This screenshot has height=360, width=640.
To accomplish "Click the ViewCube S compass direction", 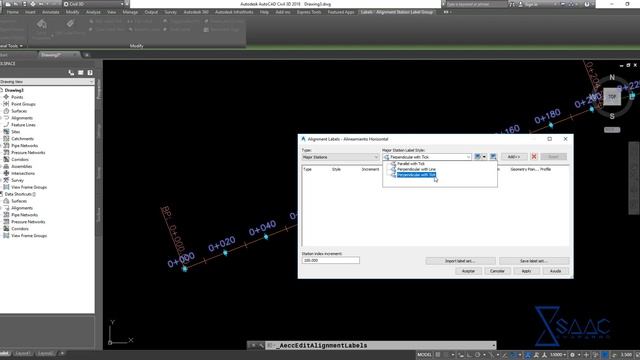I will 612,116.
